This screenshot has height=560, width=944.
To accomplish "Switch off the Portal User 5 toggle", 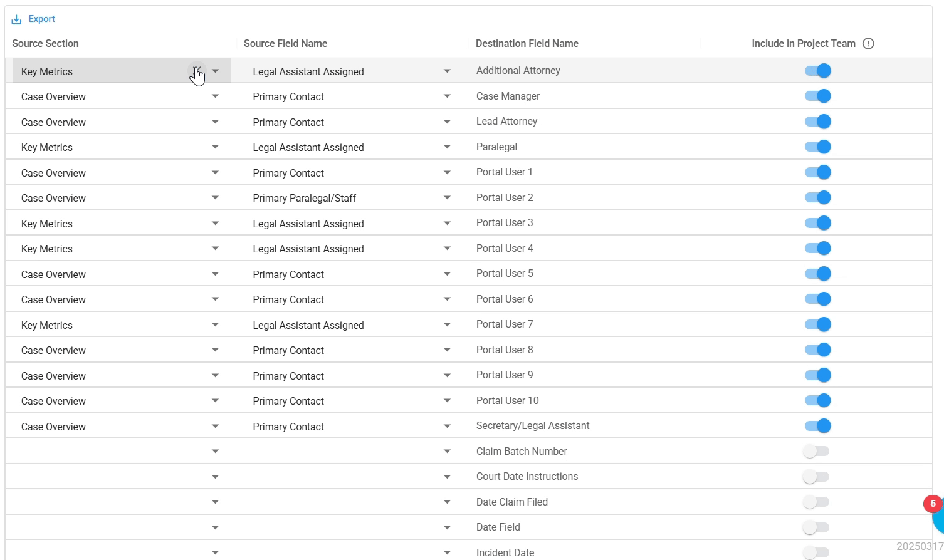I will (818, 274).
